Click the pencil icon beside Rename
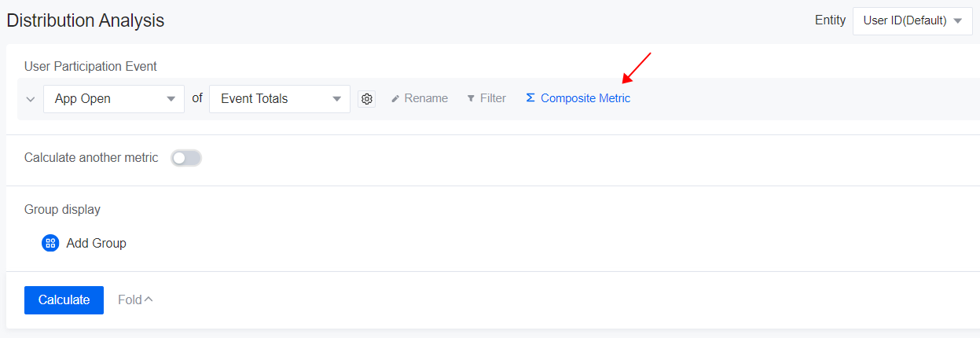980x338 pixels. tap(395, 99)
